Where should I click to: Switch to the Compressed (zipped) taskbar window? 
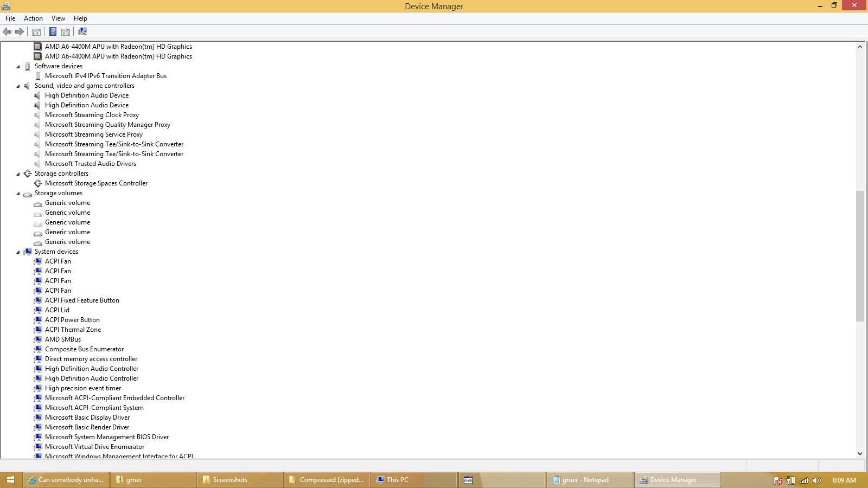[327, 480]
